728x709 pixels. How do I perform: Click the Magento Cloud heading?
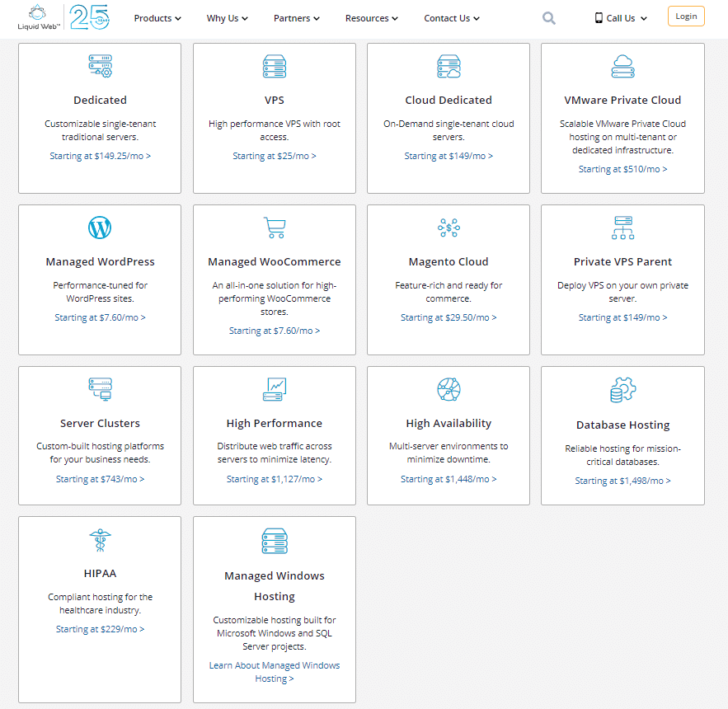pos(449,262)
